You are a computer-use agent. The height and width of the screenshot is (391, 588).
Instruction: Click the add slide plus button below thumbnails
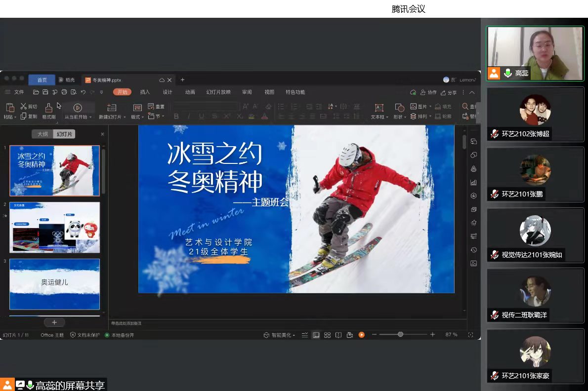coord(54,322)
